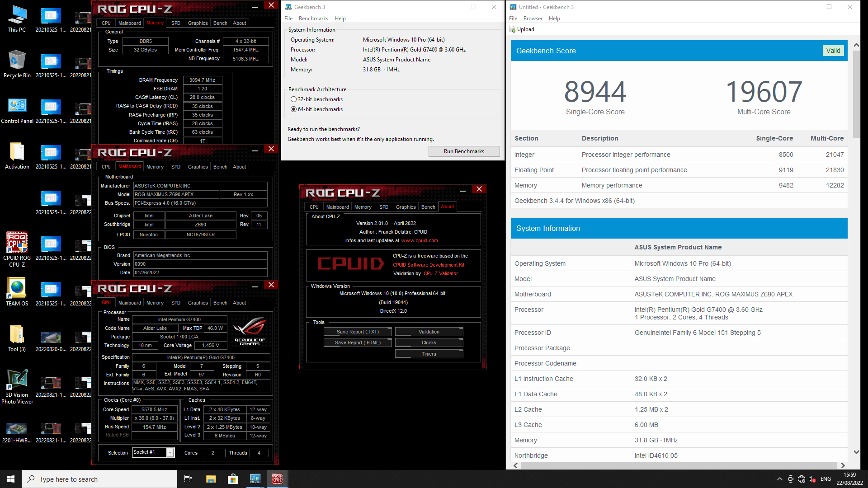The width and height of the screenshot is (868, 488).
Task: Click the Timers tool button
Action: click(429, 354)
